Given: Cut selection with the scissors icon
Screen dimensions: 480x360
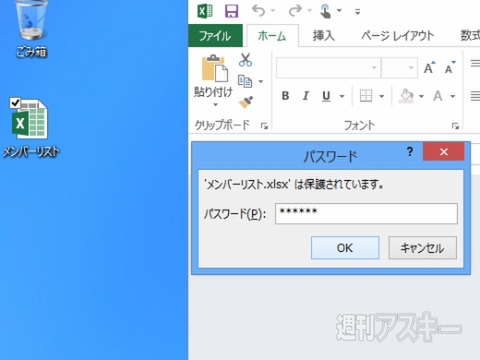Looking at the screenshot, I should [245, 60].
